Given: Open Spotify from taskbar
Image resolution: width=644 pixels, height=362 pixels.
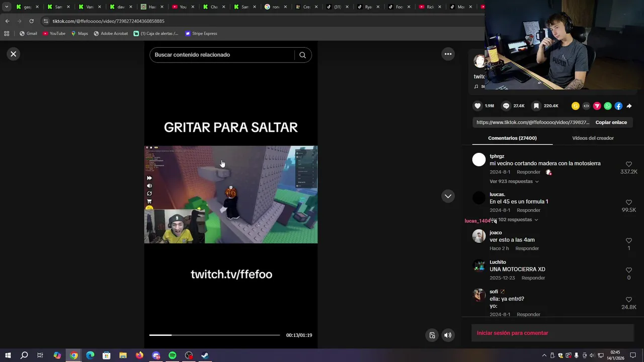Looking at the screenshot, I should click(172, 355).
